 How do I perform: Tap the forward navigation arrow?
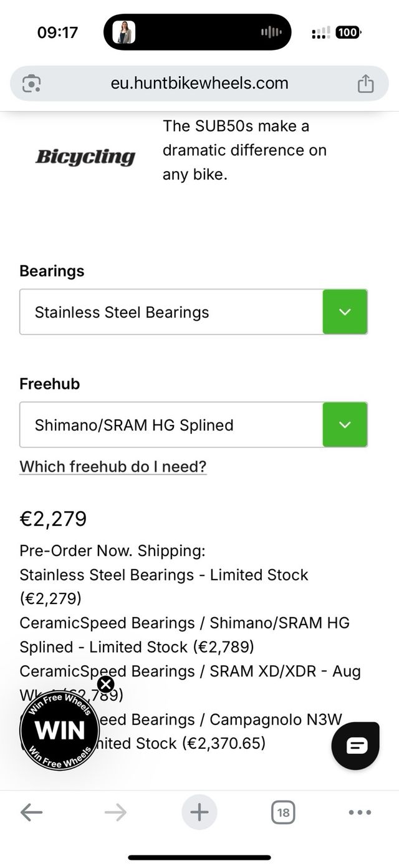tap(115, 812)
